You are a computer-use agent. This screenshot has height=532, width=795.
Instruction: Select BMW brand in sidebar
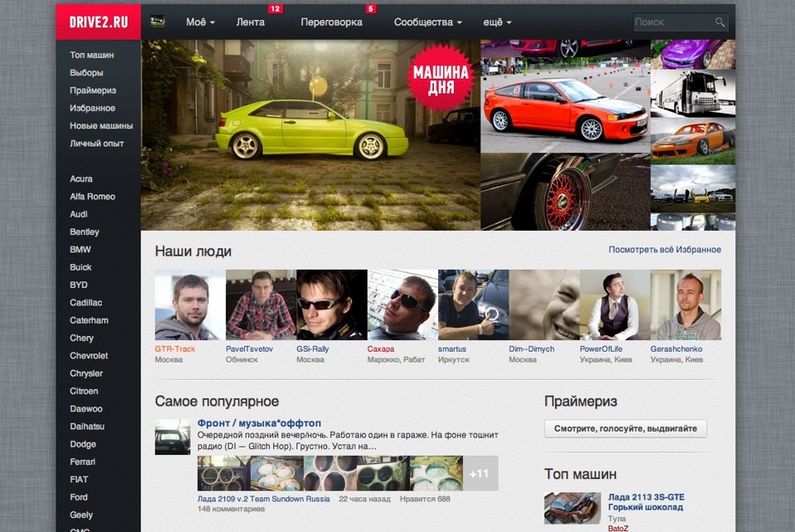coord(80,250)
